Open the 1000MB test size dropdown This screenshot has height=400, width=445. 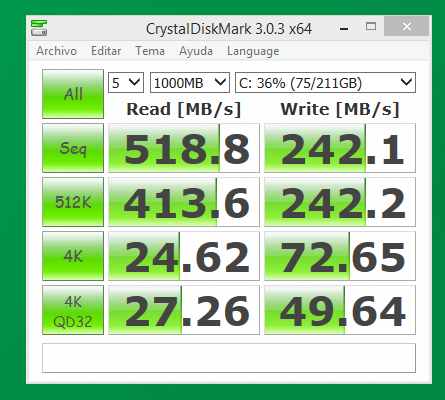pos(190,82)
